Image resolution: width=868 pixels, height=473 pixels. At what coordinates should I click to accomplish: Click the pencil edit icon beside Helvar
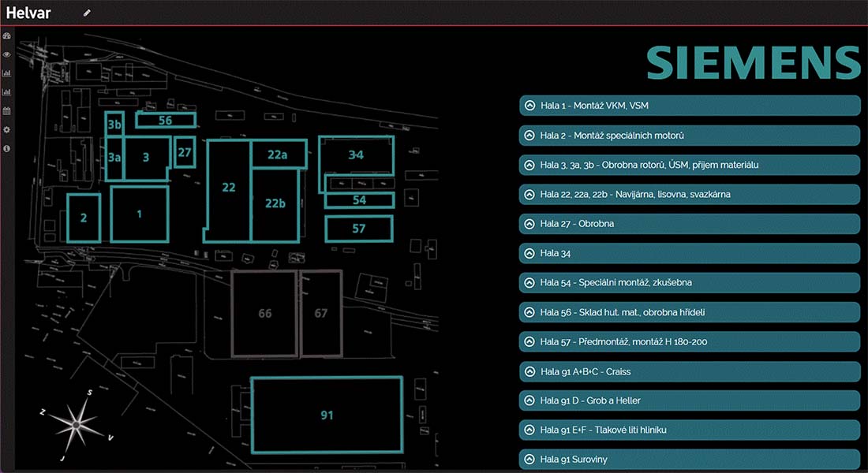87,13
